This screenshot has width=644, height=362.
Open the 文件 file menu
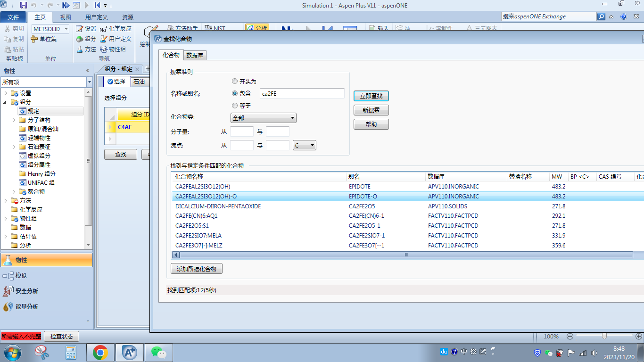14,17
